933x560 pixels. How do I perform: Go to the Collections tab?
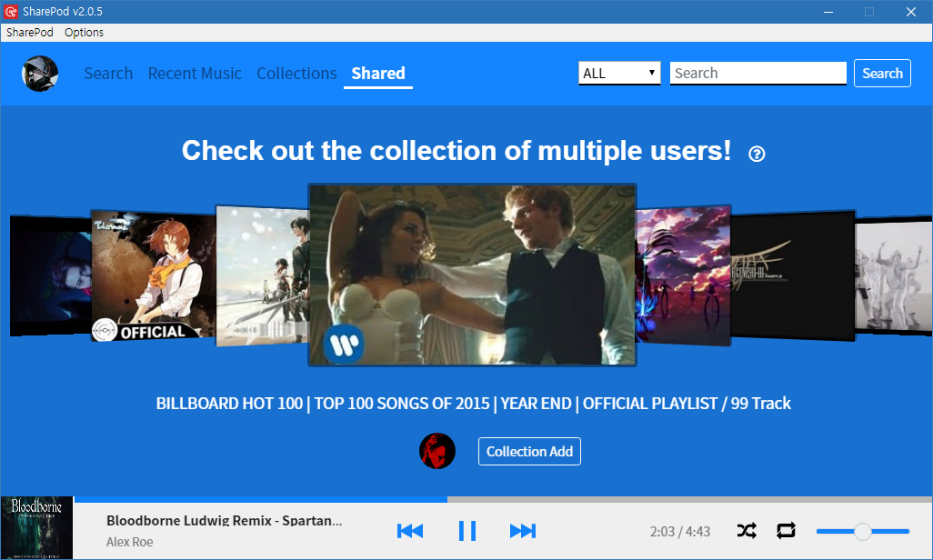click(296, 73)
